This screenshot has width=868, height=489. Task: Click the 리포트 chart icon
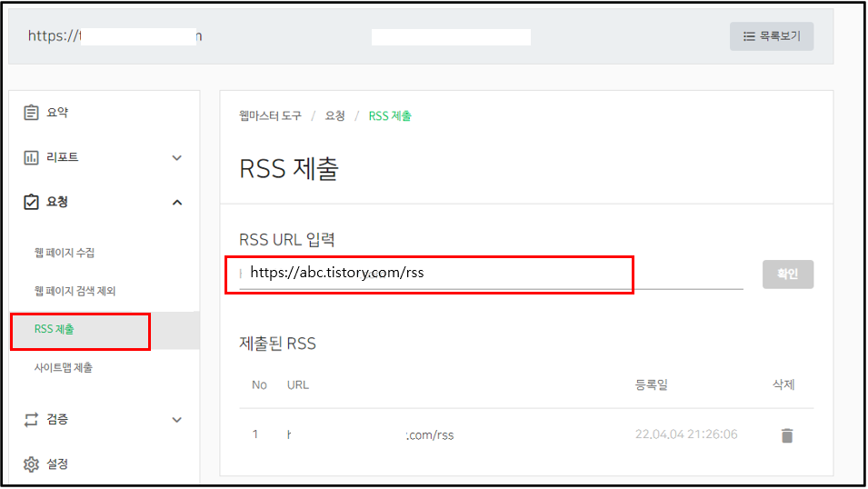point(31,158)
